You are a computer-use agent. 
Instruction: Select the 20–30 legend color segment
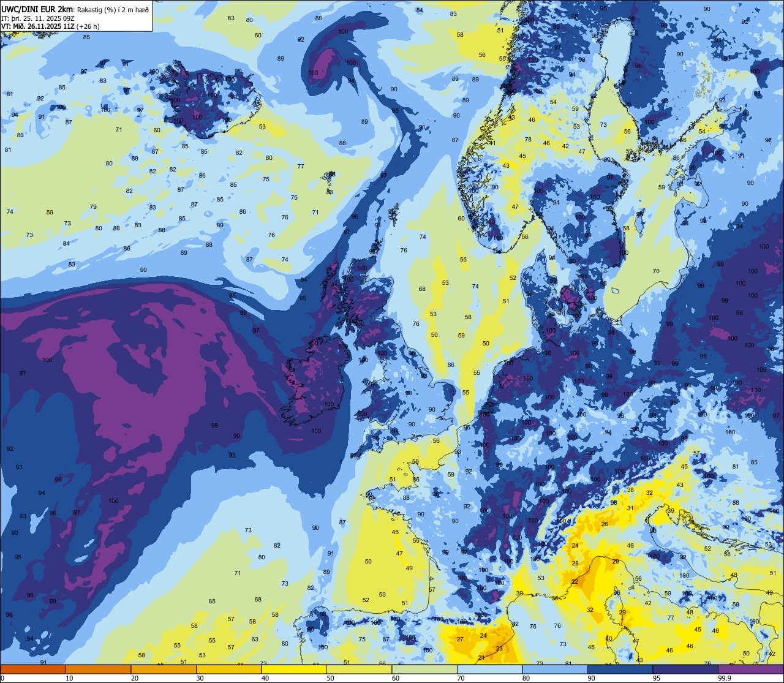tap(164, 669)
